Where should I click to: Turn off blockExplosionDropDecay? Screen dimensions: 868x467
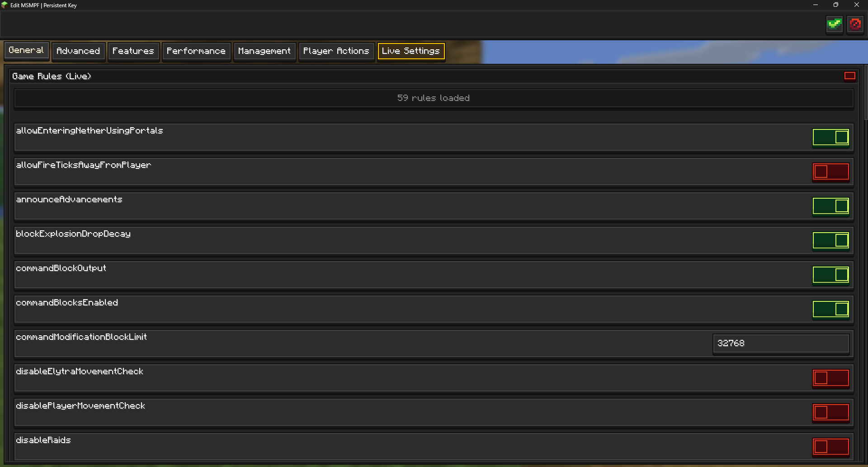coord(830,240)
